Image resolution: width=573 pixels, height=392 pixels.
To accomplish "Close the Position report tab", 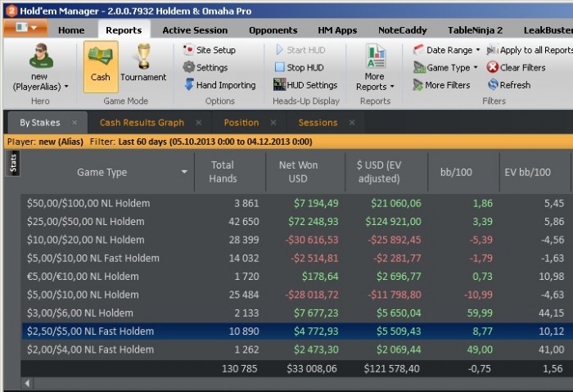I will coord(274,123).
